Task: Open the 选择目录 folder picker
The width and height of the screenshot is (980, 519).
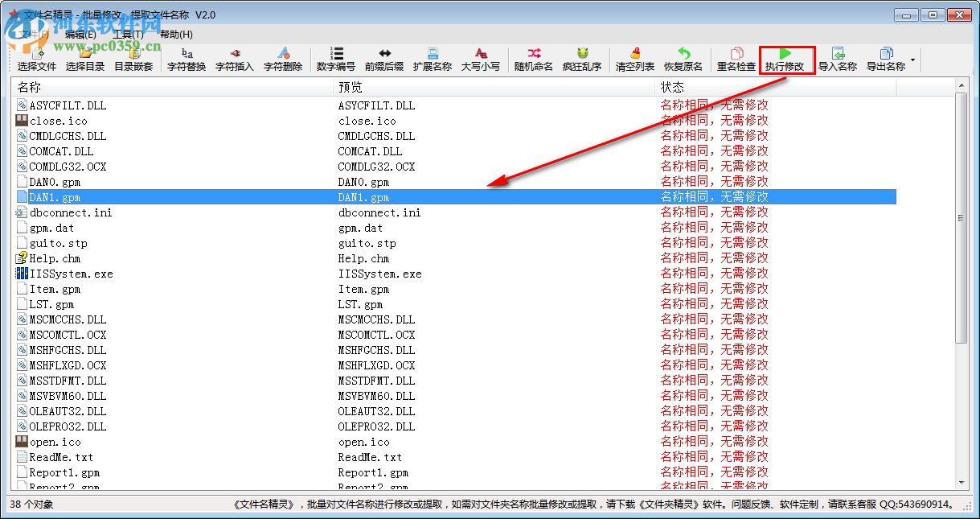Action: (85, 60)
